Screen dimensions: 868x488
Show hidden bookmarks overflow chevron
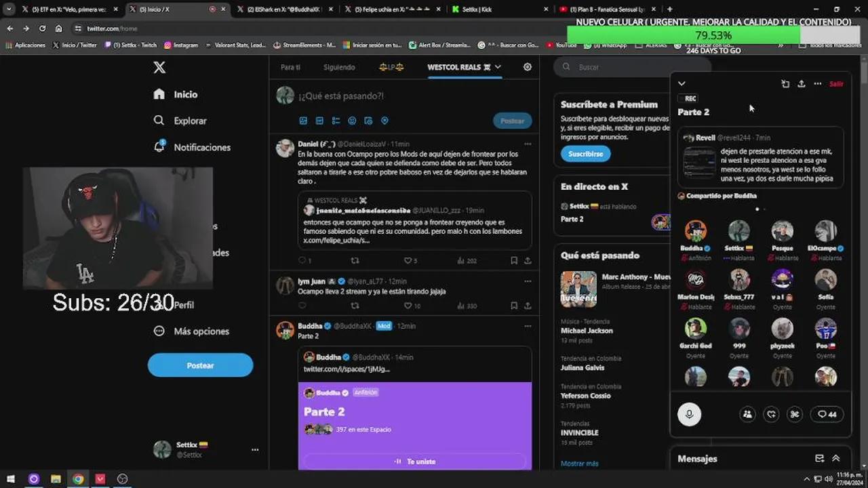point(781,45)
